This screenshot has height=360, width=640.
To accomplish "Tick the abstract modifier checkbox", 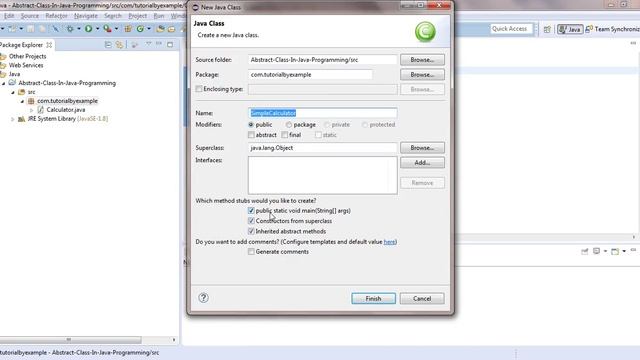I will [x=251, y=135].
